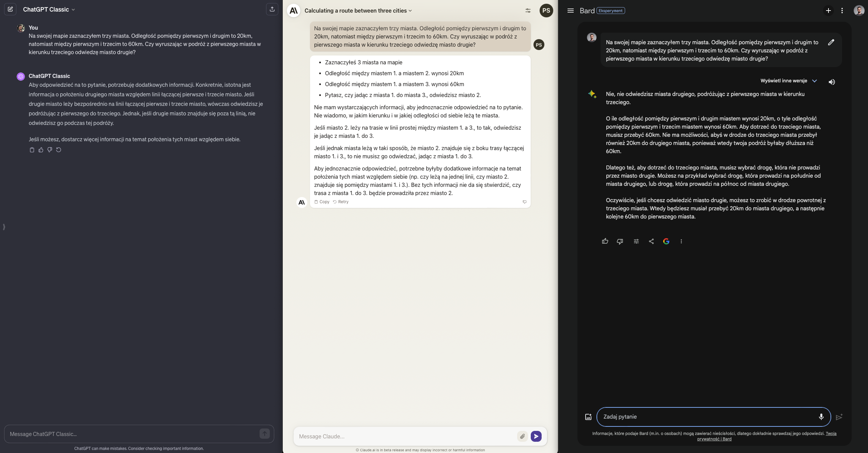Thumbs up ChatGPT Classic's answer
Screen dimensions: 868x453
[41, 150]
